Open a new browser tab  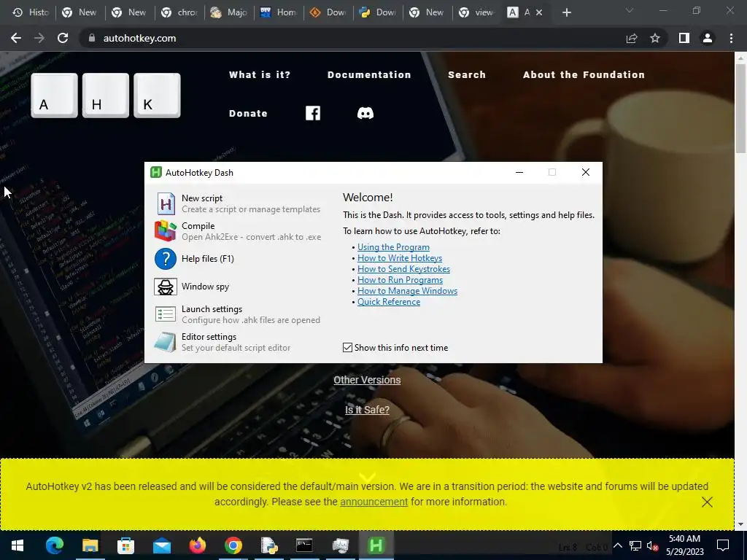click(566, 12)
